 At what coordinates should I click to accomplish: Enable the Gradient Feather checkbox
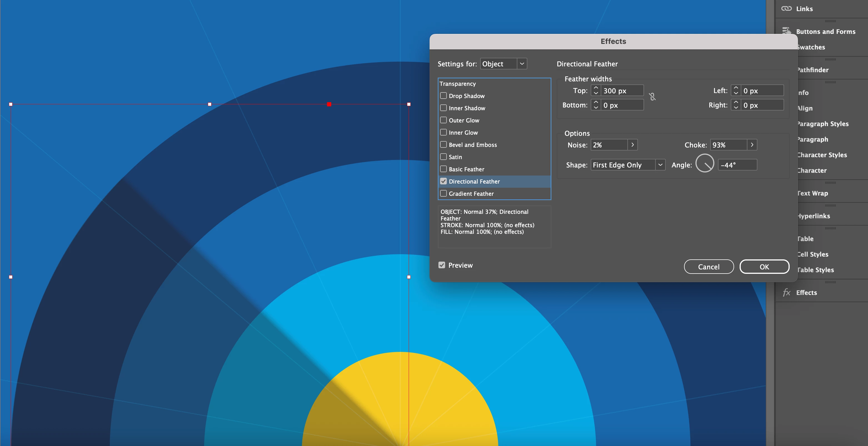tap(443, 193)
